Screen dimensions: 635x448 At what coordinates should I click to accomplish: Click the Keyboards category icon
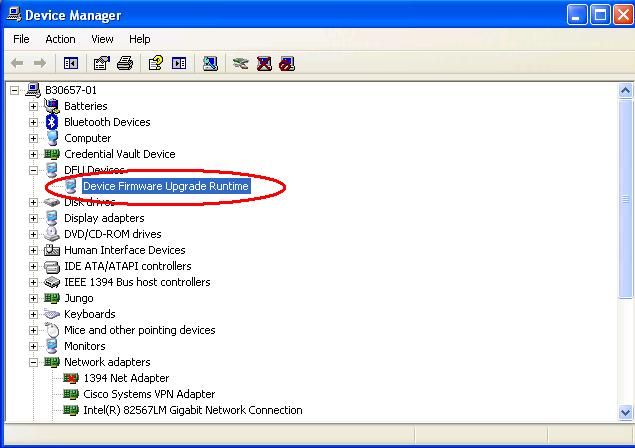click(52, 314)
